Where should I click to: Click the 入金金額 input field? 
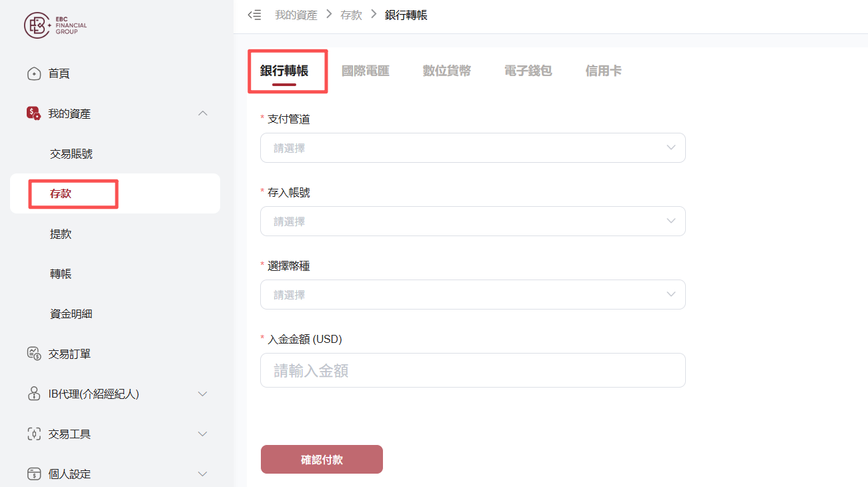click(x=473, y=370)
